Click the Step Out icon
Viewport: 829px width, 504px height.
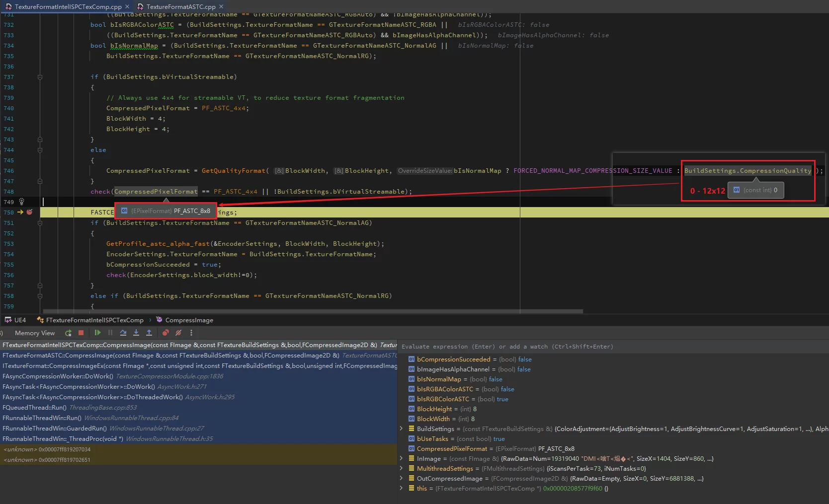(x=149, y=333)
